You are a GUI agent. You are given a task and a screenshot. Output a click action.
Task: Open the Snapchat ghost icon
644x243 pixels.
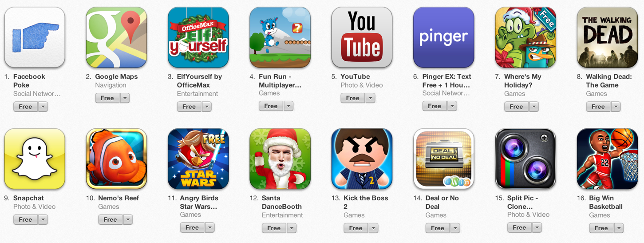click(35, 159)
